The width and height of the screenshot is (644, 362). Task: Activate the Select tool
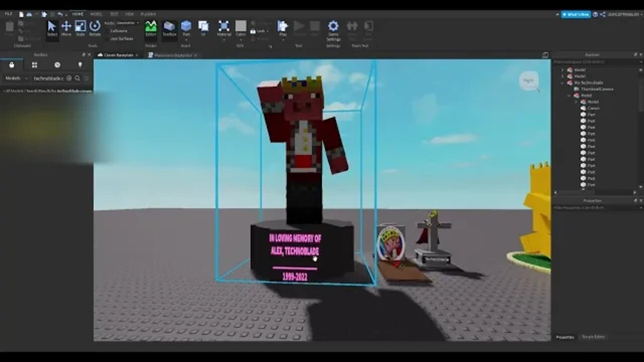52,28
